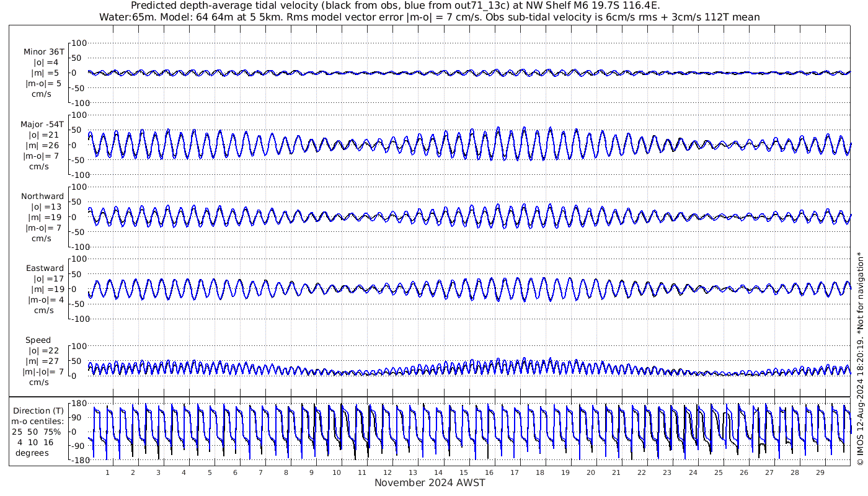Image resolution: width=868 pixels, height=496 pixels.
Task: Click '|m| =5' in the Minor panel
Action: point(45,73)
